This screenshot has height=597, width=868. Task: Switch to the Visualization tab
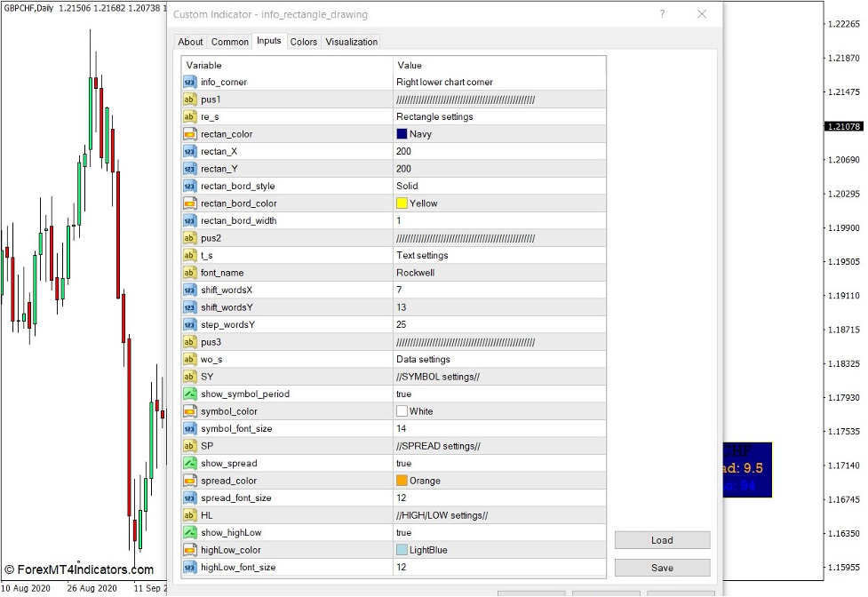coord(351,42)
